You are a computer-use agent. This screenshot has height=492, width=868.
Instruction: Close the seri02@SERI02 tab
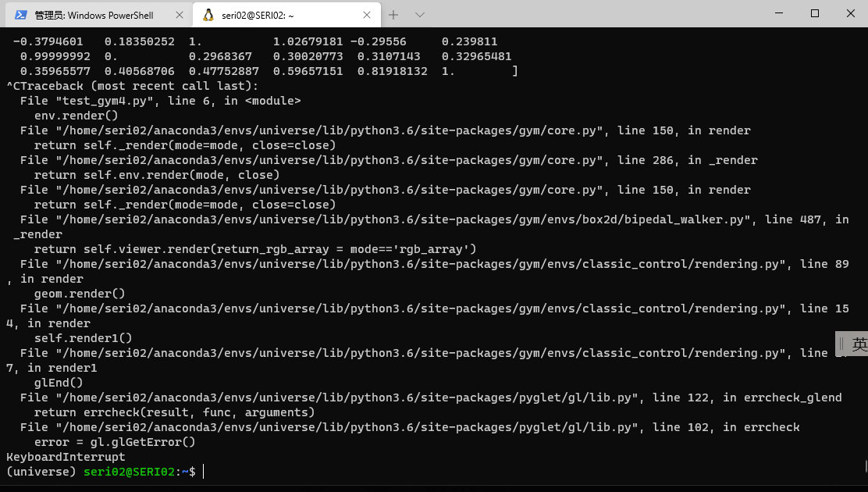point(366,15)
